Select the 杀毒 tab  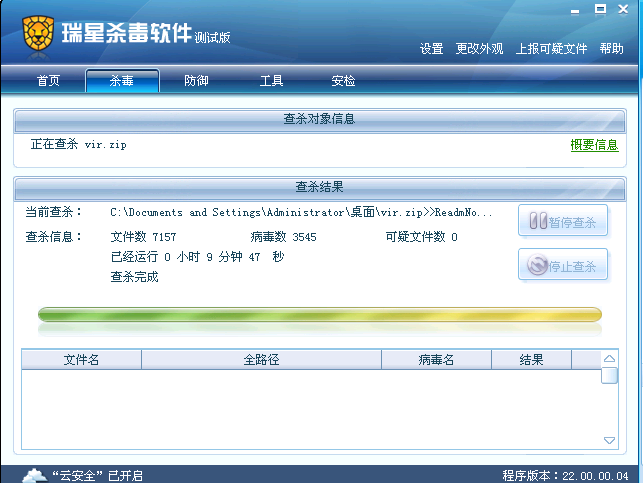click(122, 80)
